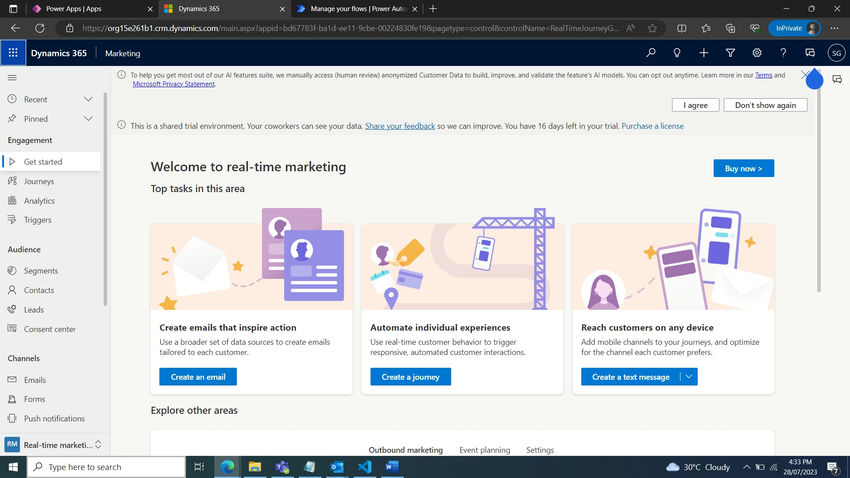The height and width of the screenshot is (478, 850).
Task: Open the browser split screen icon
Action: 681,28
